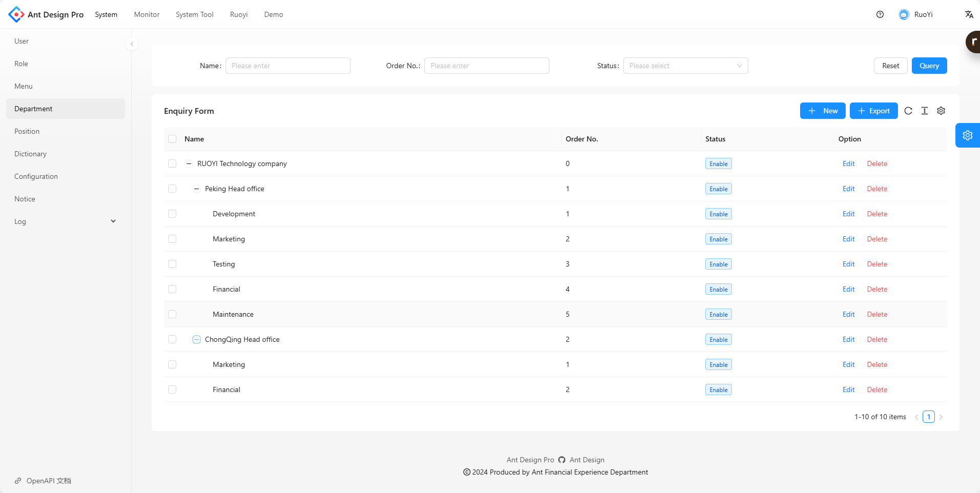The width and height of the screenshot is (980, 493).
Task: Click the Query button
Action: pos(929,66)
